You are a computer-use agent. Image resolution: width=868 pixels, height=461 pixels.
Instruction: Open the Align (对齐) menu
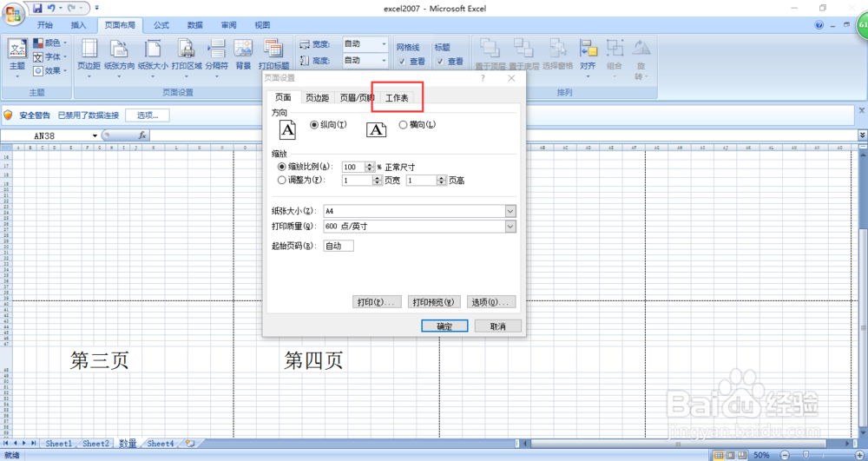[x=588, y=57]
